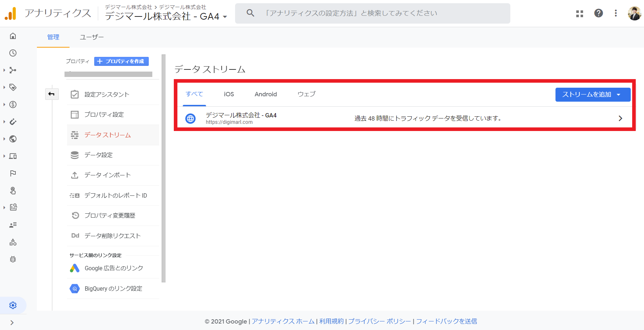Viewport: 644px width, 330px height.
Task: Open 設定アシスタント menu item
Action: pos(113,94)
